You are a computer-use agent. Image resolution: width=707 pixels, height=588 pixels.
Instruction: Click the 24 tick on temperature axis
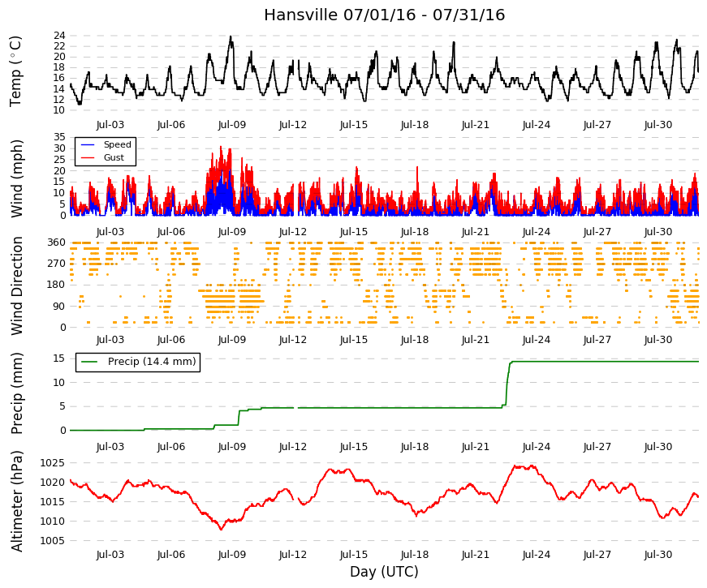click(59, 36)
